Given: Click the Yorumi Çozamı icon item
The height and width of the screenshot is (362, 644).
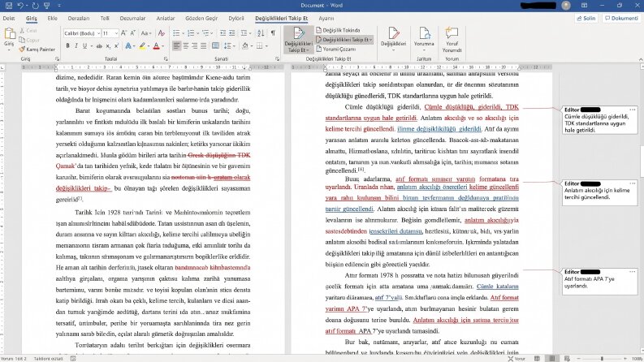Looking at the screenshot, I should click(336, 49).
